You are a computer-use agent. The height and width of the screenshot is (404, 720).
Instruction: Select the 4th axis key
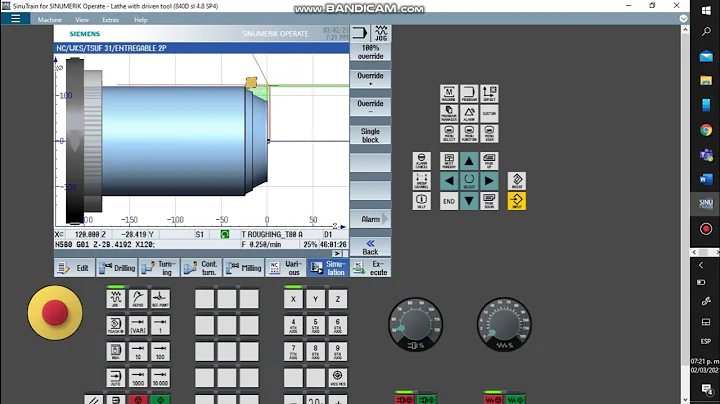293,325
